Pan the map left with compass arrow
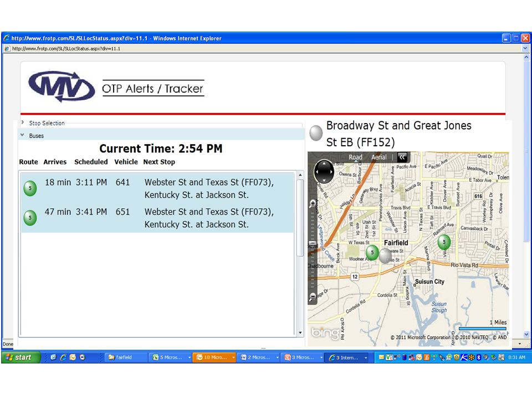 316,172
